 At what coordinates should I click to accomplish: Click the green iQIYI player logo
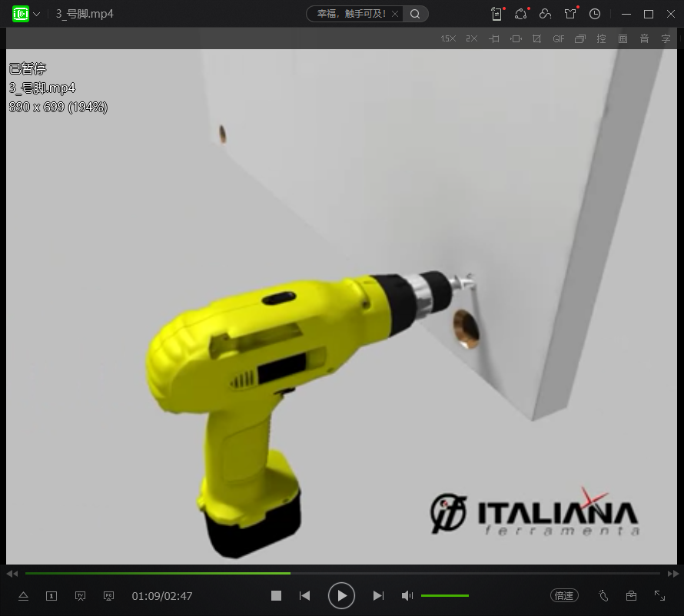pyautogui.click(x=20, y=14)
